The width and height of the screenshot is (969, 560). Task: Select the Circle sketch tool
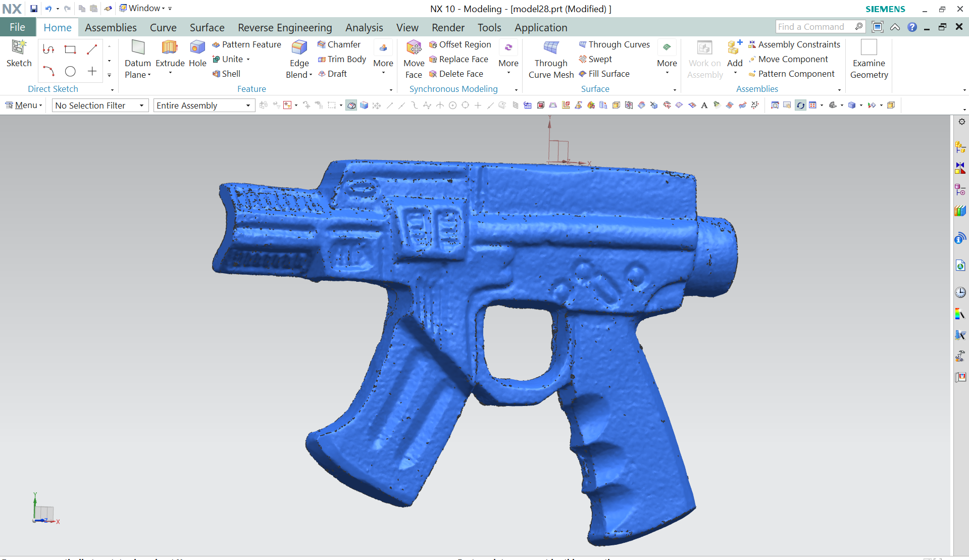click(x=70, y=72)
